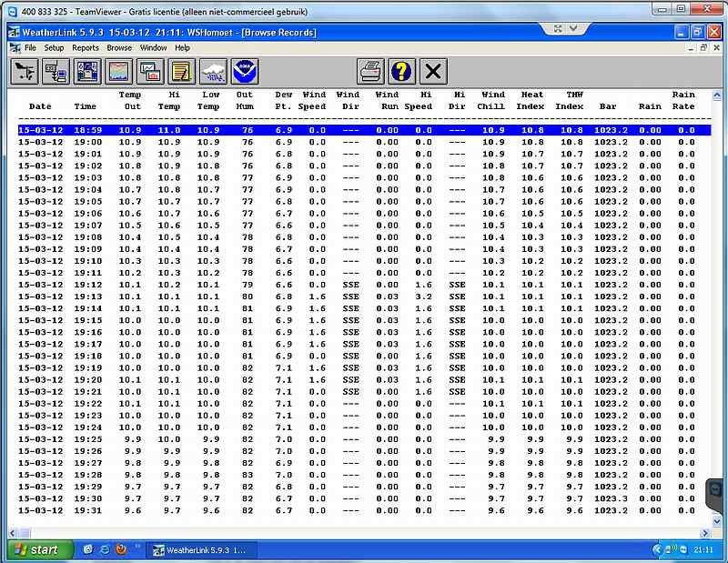Open the Bulletin display toolbar icon
Viewport: 728px width, 563px height.
click(87, 72)
